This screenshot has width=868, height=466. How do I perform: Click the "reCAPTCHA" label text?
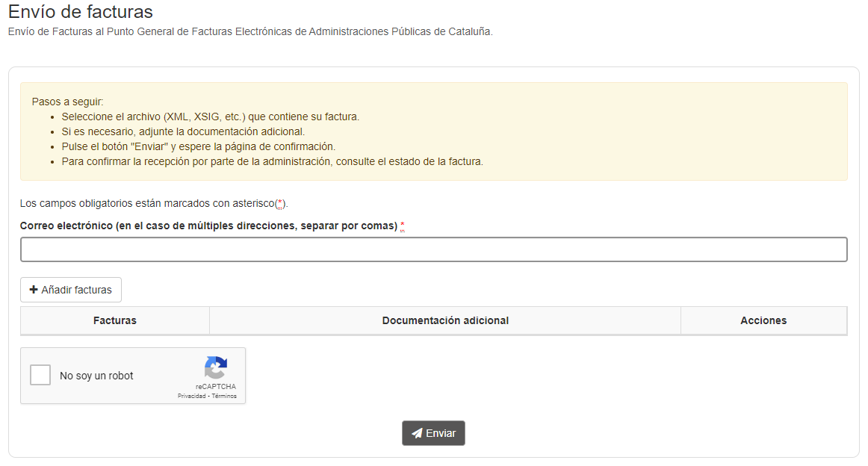(216, 385)
